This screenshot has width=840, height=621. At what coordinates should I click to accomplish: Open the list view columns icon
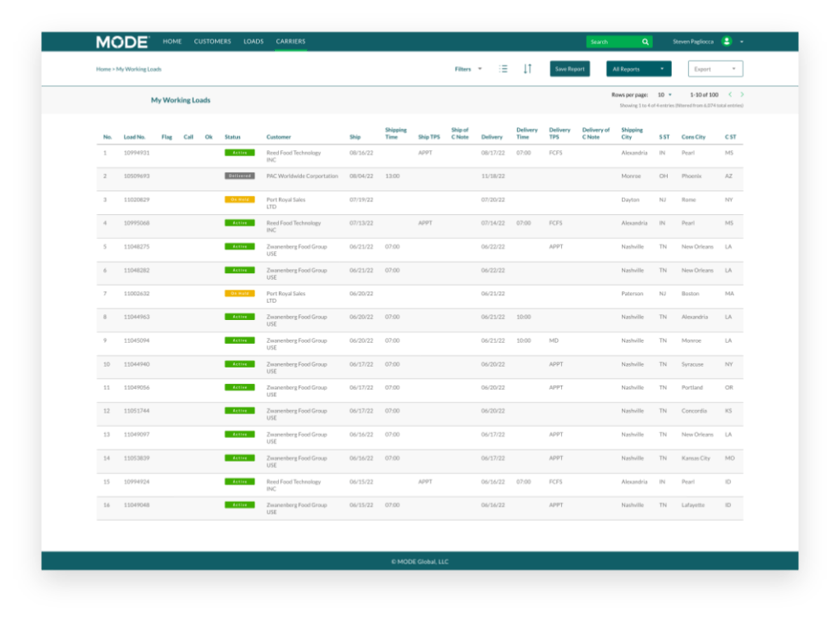(x=503, y=69)
